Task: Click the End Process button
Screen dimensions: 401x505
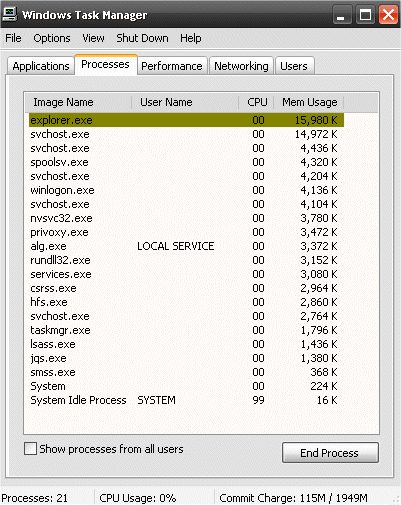Action: (x=330, y=453)
